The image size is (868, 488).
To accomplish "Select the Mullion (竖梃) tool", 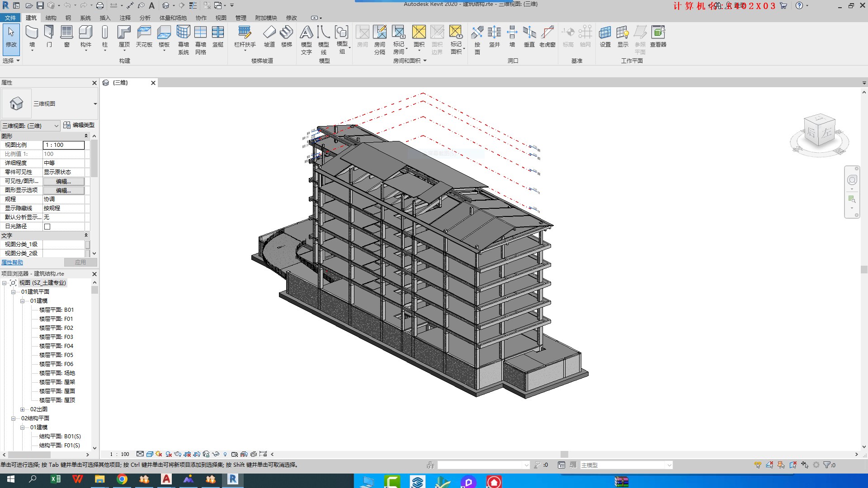I will point(218,36).
